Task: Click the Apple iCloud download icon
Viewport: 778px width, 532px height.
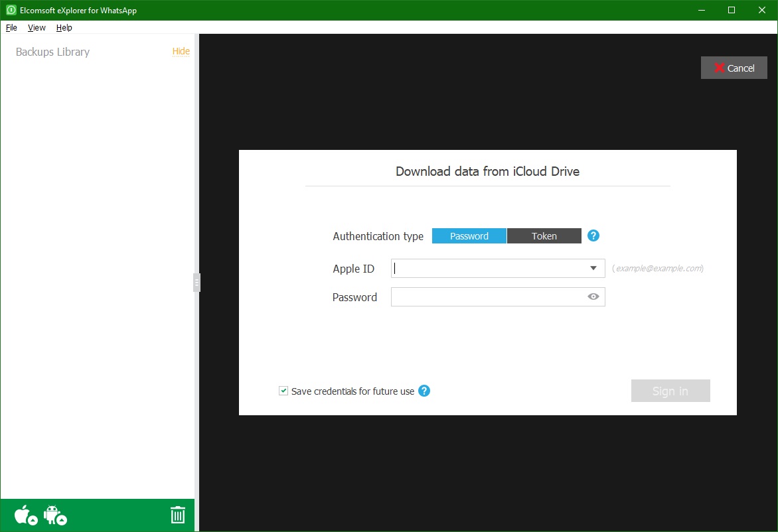Action: click(26, 515)
